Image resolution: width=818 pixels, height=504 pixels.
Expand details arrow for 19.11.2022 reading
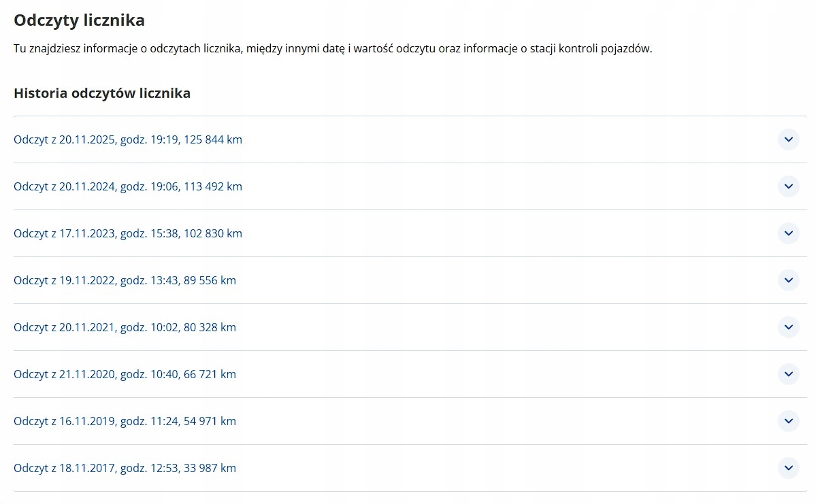click(788, 280)
